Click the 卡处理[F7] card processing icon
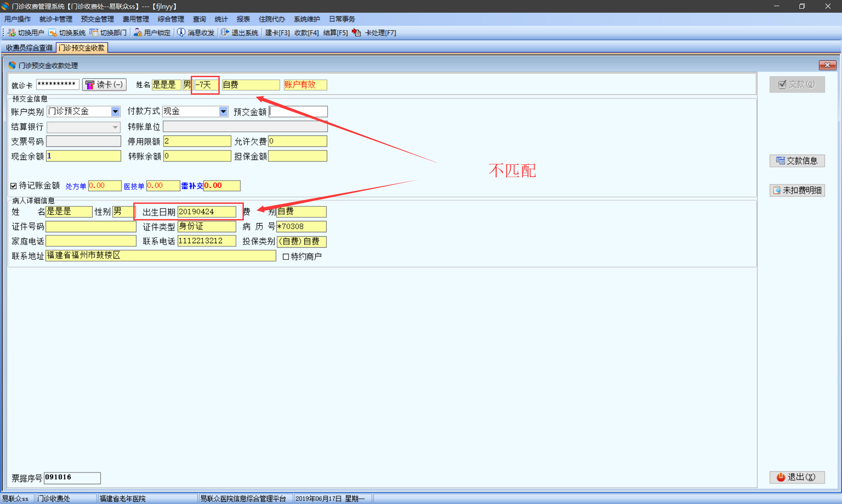The image size is (842, 504). [x=357, y=33]
